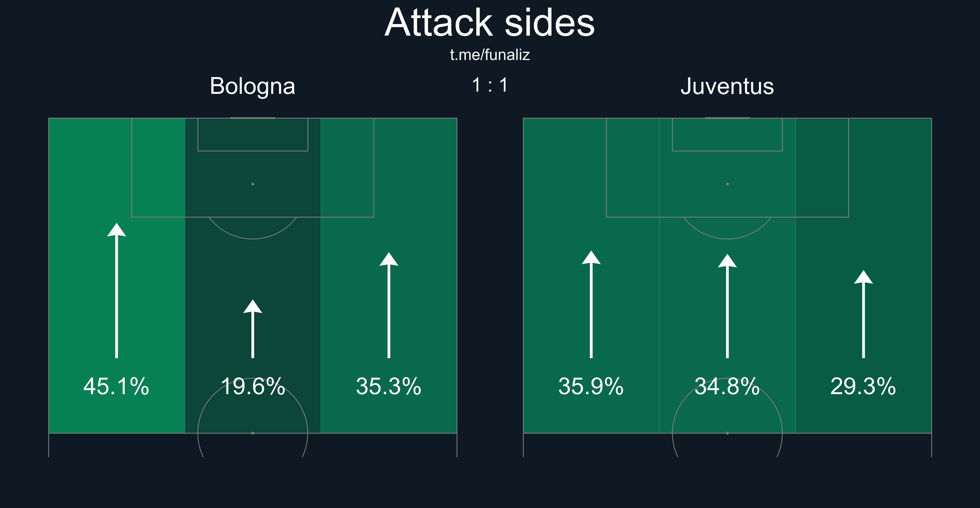Select the 34.8% label
Image resolution: width=980 pixels, height=508 pixels.
click(x=727, y=386)
